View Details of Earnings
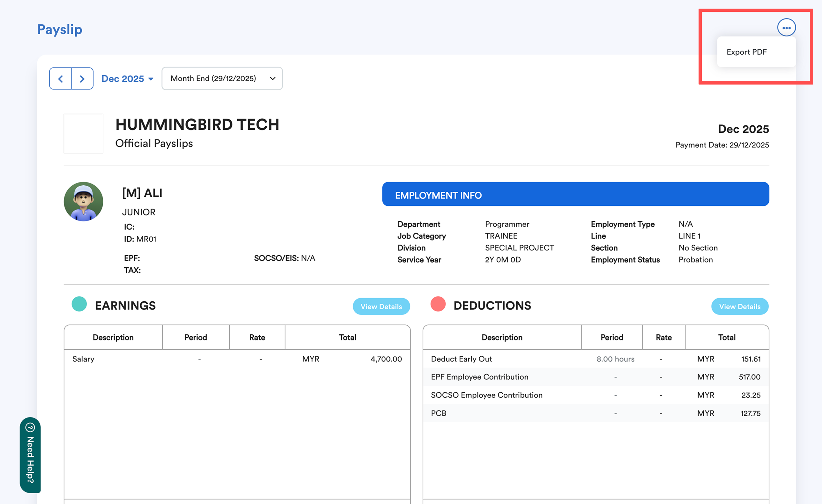The width and height of the screenshot is (822, 504). pyautogui.click(x=381, y=306)
